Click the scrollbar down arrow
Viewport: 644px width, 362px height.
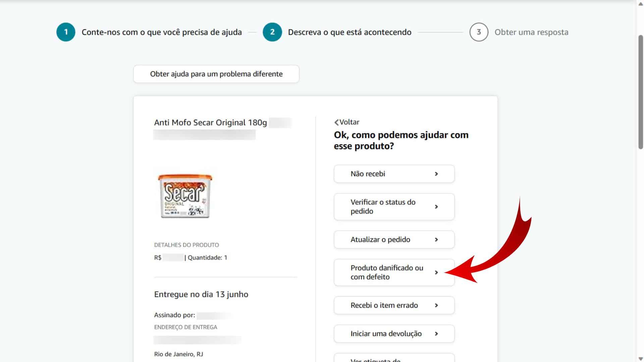point(640,358)
